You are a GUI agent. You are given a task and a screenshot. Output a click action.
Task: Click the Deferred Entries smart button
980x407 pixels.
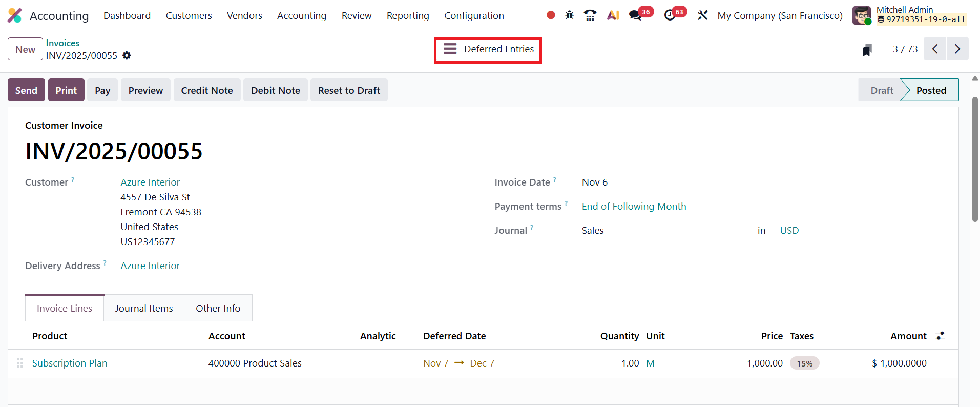[488, 49]
